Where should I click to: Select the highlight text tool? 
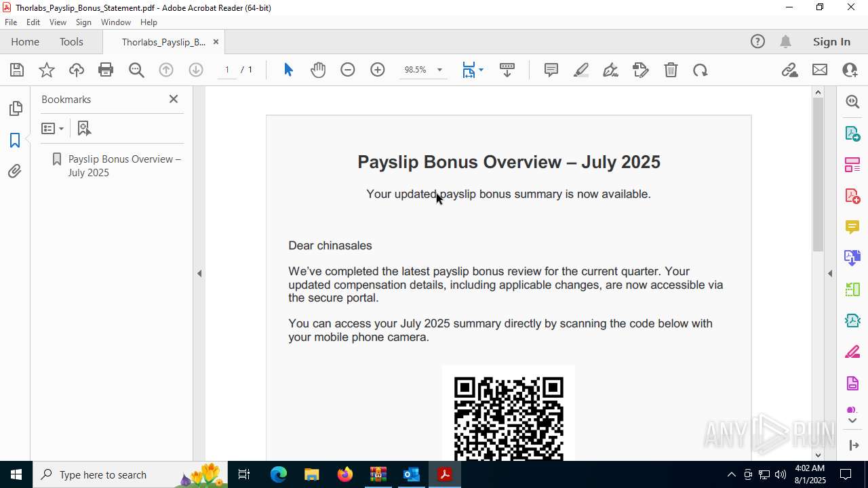(581, 70)
